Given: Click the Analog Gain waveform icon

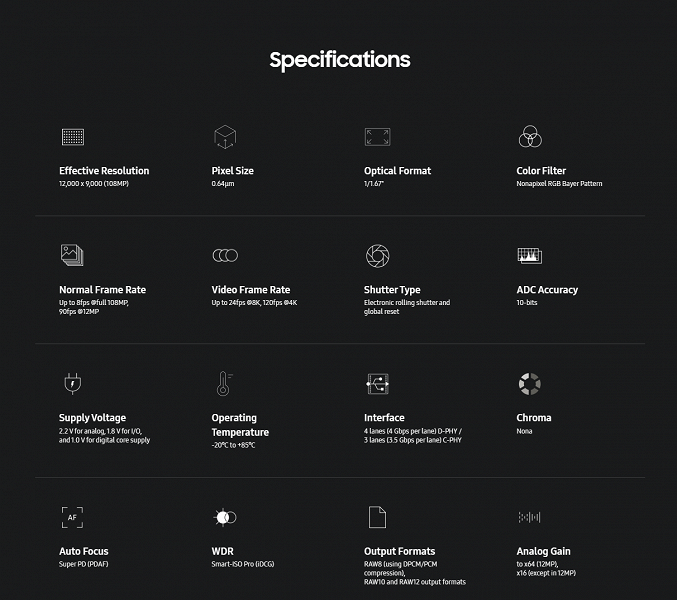Looking at the screenshot, I should point(529,517).
